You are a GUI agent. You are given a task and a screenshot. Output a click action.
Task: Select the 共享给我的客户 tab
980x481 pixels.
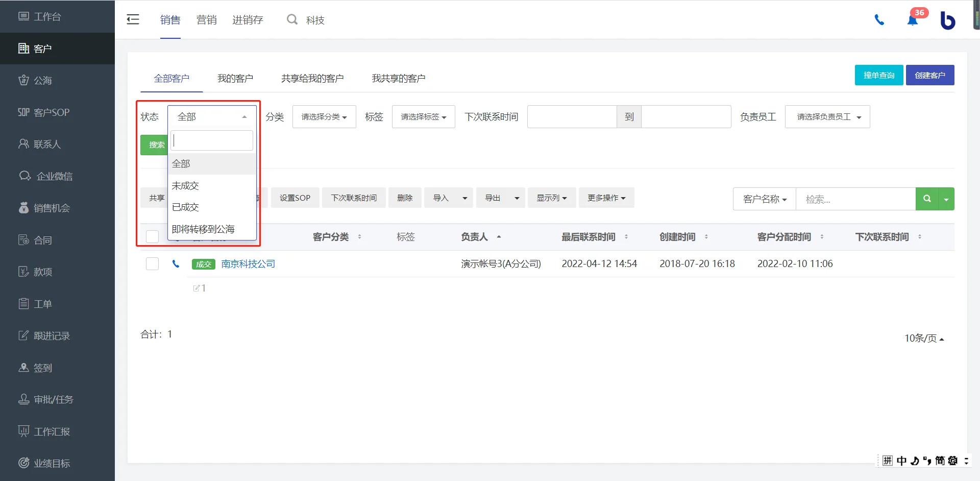coord(312,78)
